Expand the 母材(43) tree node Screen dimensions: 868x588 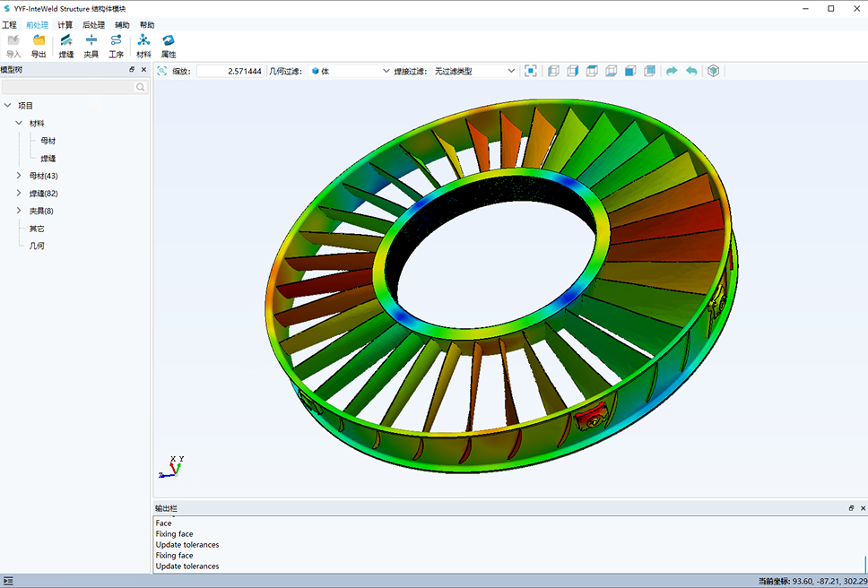click(19, 176)
